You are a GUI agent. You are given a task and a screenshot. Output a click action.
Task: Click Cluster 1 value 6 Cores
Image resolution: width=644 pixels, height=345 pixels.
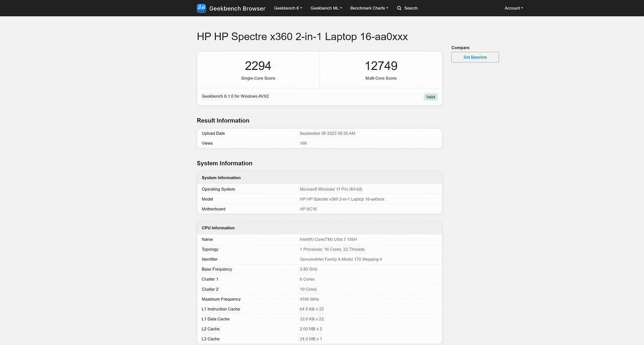pos(307,279)
